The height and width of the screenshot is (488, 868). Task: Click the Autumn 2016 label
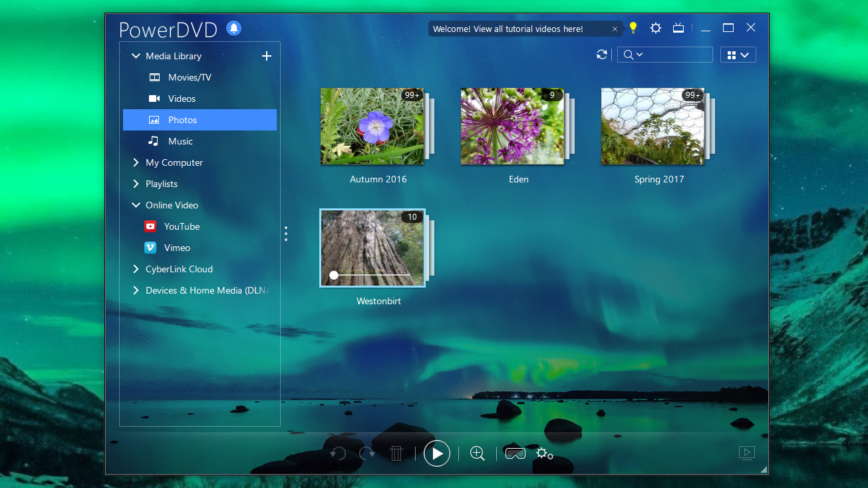[378, 179]
